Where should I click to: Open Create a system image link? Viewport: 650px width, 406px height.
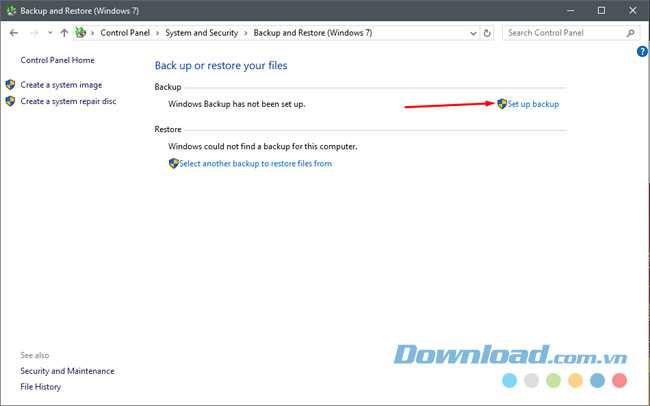pos(61,85)
